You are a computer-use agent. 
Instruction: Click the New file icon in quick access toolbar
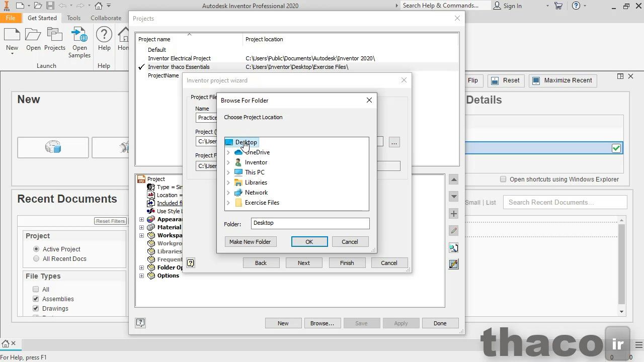(19, 6)
